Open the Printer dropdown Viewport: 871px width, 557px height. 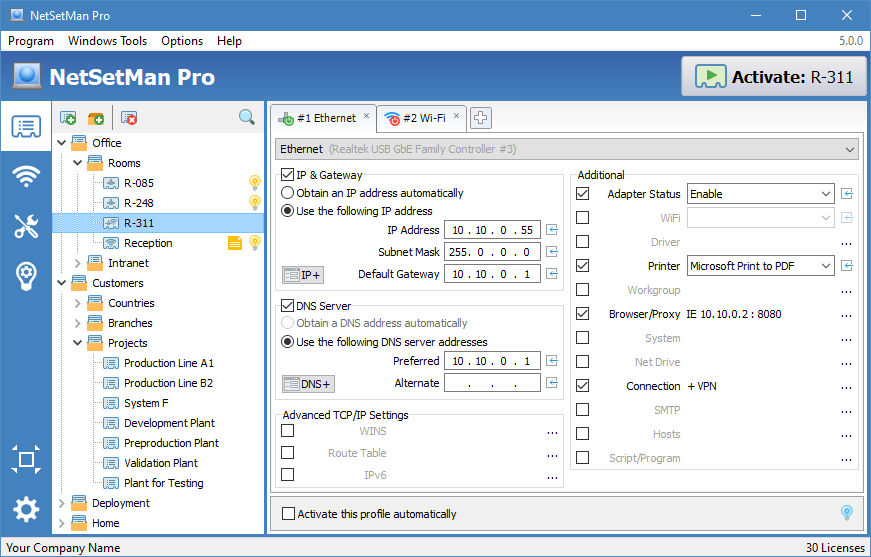click(760, 266)
